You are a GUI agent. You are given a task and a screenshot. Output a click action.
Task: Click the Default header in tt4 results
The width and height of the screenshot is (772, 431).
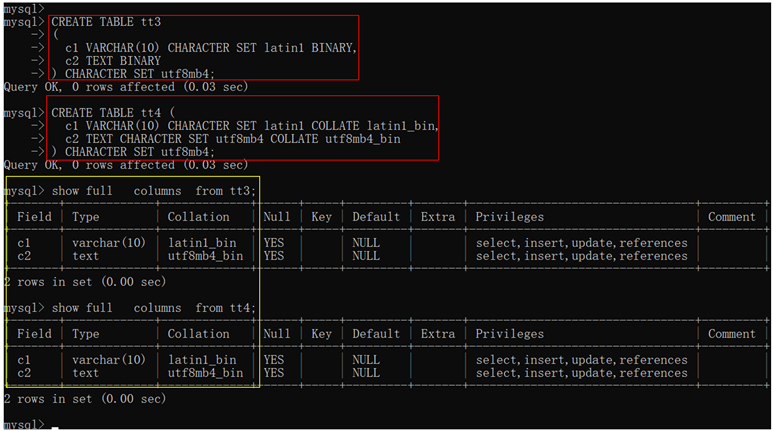pyautogui.click(x=376, y=334)
